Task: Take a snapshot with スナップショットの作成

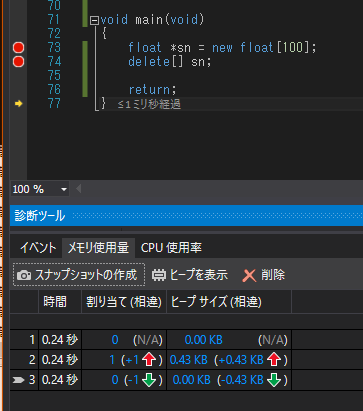Action: (79, 275)
